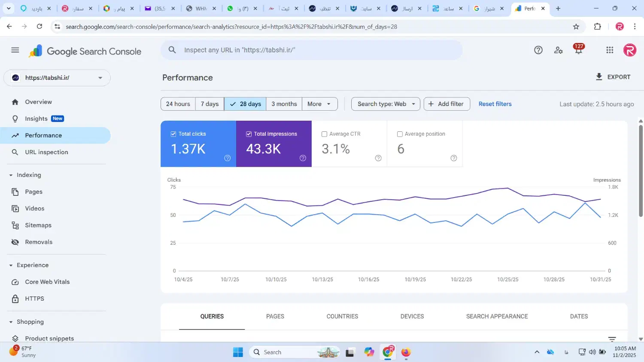This screenshot has height=362, width=644.
Task: Open the hamburger main menu icon
Action: point(15,50)
